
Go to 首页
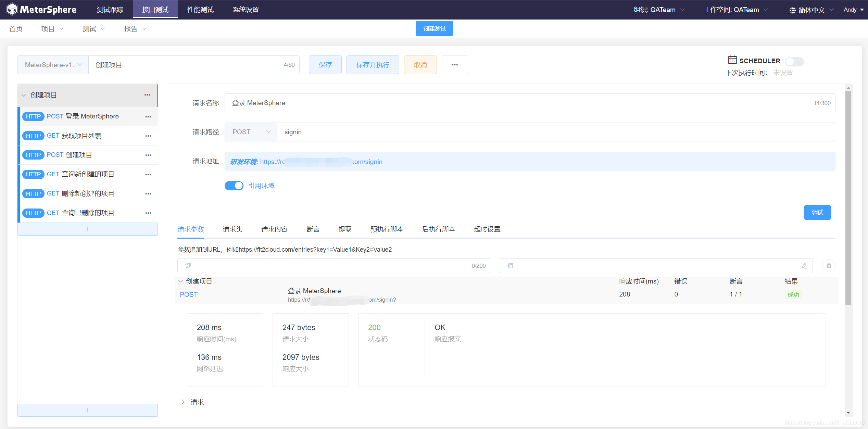(16, 29)
